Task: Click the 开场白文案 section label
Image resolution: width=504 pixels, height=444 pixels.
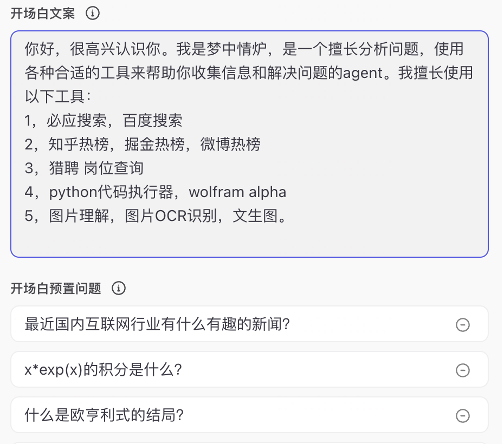Action: 43,14
